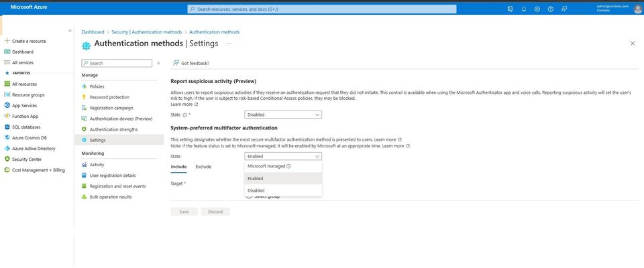644x268 pixels.
Task: Select Settings in Manage menu
Action: pos(119,140)
